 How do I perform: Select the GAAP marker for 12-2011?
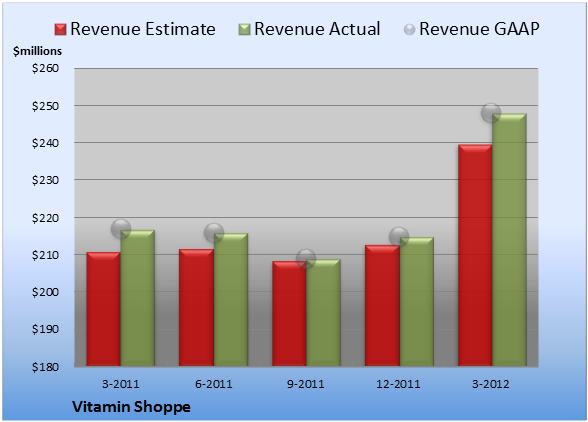(x=399, y=237)
